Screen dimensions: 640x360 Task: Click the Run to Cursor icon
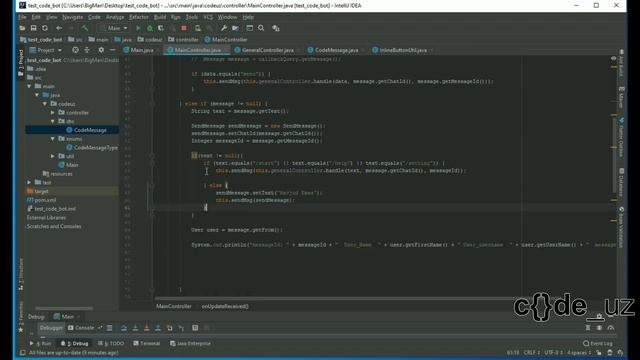pos(181,328)
